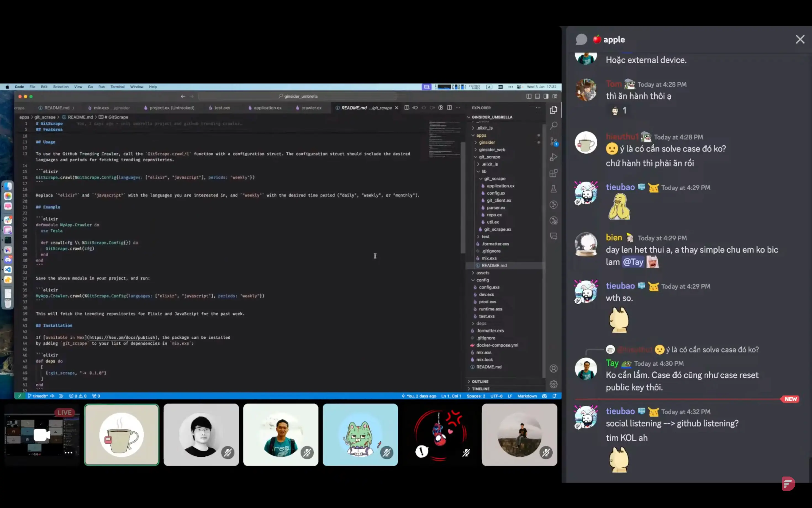This screenshot has width=812, height=508.
Task: Go forward using the title bar arrow
Action: click(192, 96)
